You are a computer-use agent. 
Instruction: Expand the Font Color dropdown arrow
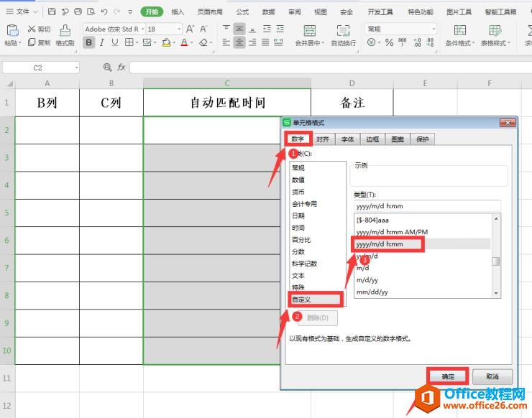[x=192, y=42]
